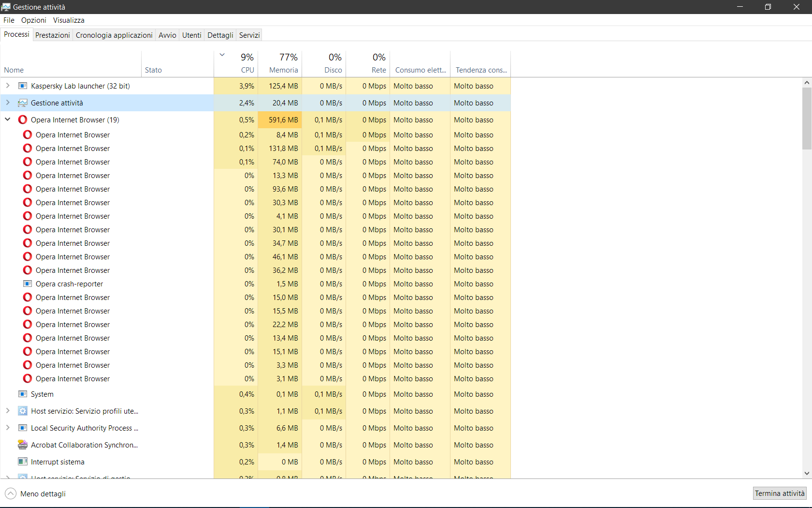Click the scrollbar down arrow

coord(807,473)
